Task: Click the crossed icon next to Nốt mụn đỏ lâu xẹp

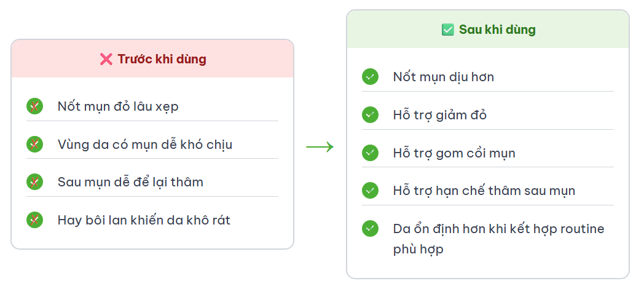Action: 35,106
